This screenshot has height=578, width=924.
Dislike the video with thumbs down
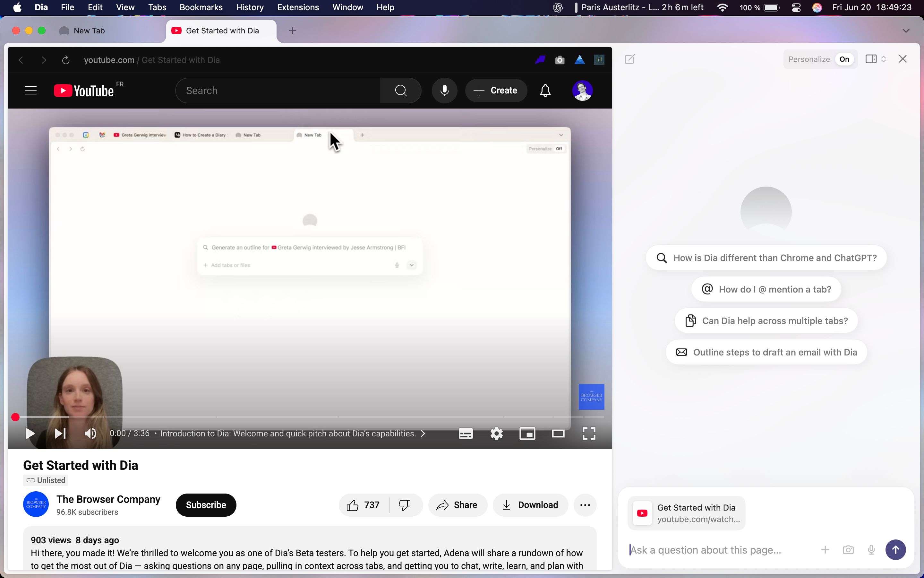405,505
